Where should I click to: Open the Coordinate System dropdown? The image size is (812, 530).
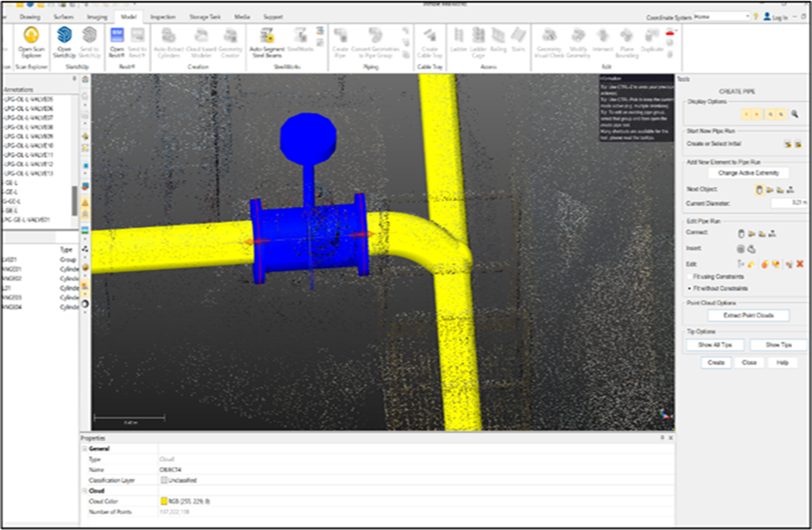pyautogui.click(x=747, y=17)
